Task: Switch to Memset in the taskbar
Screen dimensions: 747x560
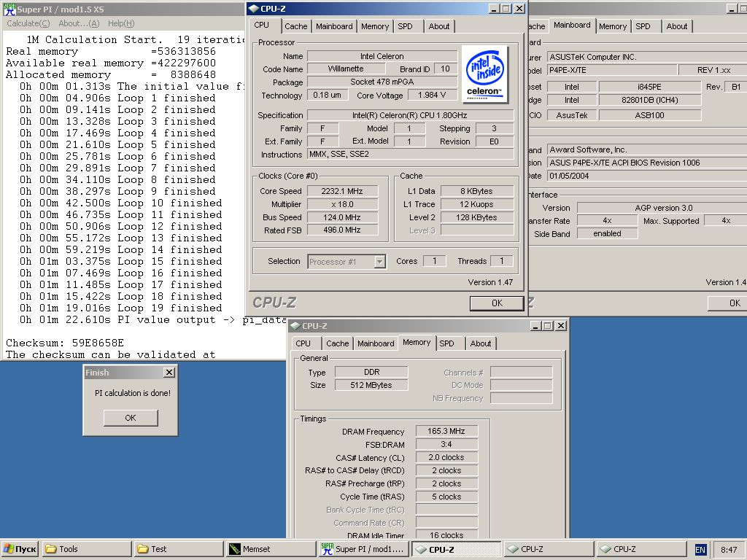Action: click(x=270, y=549)
